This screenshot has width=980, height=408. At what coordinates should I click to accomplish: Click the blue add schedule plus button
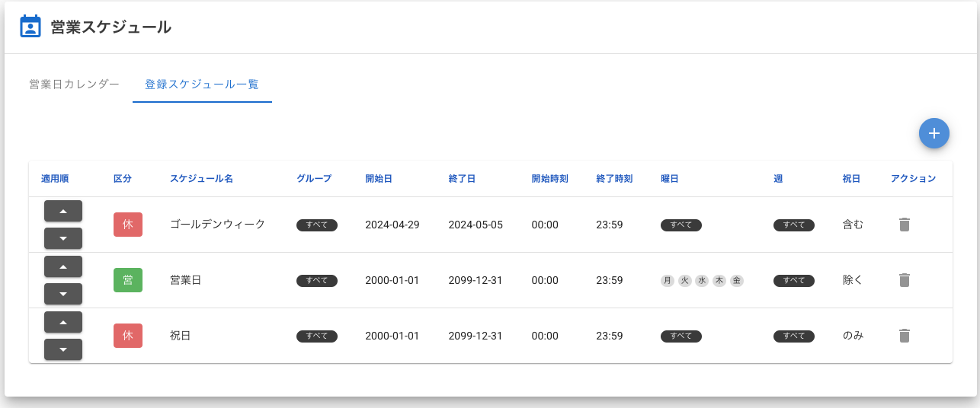coord(934,133)
